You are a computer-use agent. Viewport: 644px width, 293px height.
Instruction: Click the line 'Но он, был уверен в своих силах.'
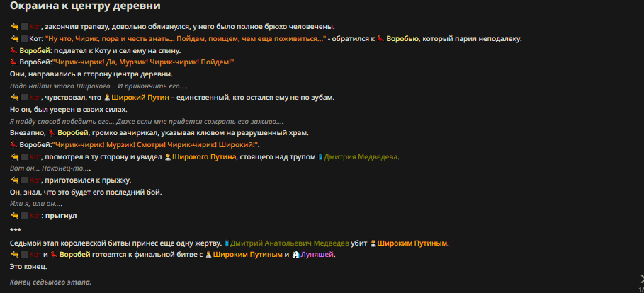[69, 110]
